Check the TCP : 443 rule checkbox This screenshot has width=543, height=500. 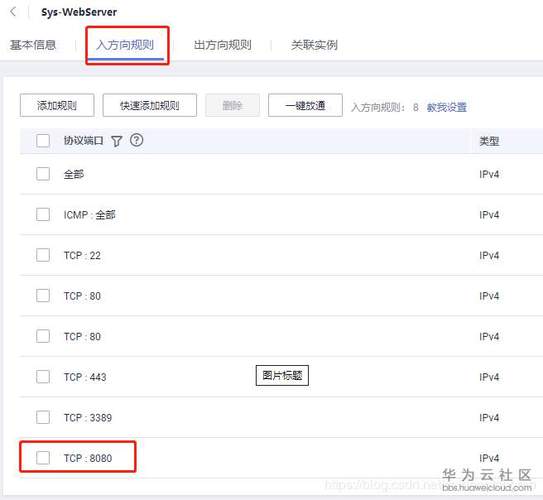(43, 376)
